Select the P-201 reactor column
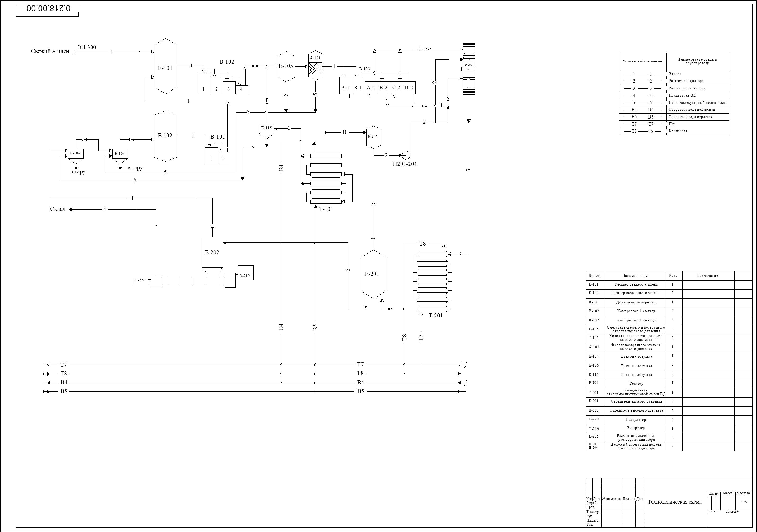 (x=468, y=69)
